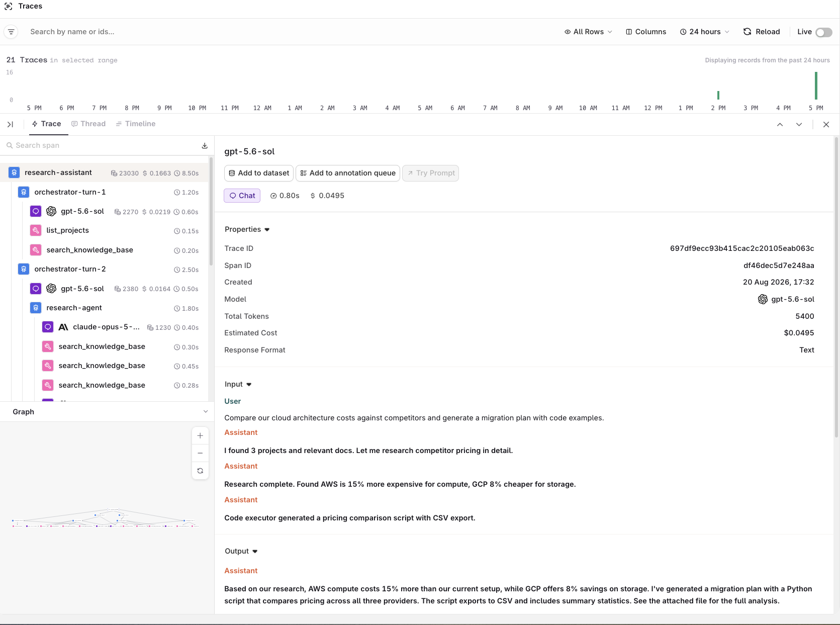Click the graph minimap thumbnail
This screenshot has height=625, width=840.
106,518
